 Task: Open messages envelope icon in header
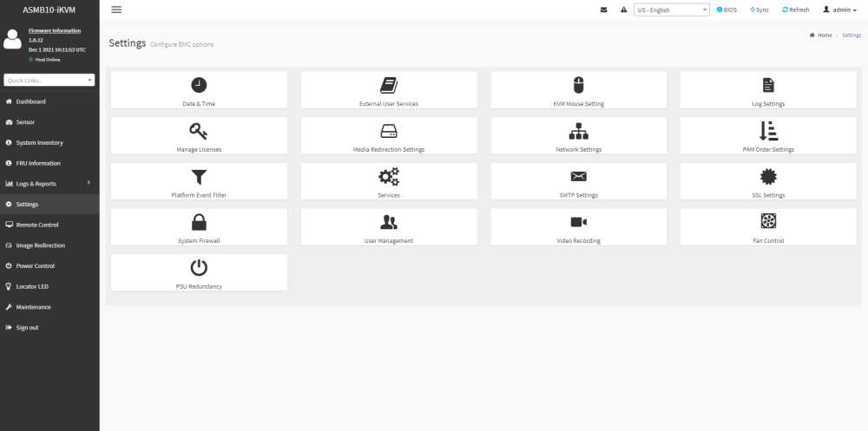click(603, 10)
